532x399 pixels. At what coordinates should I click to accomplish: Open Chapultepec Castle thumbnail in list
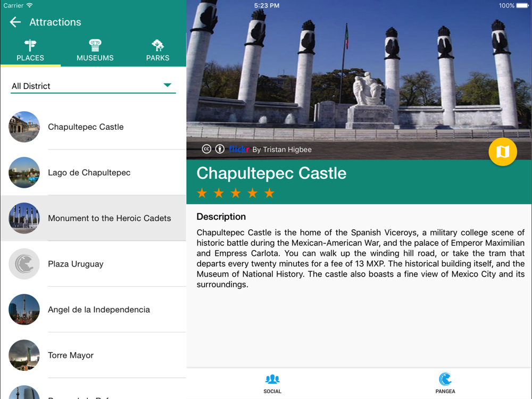(24, 127)
